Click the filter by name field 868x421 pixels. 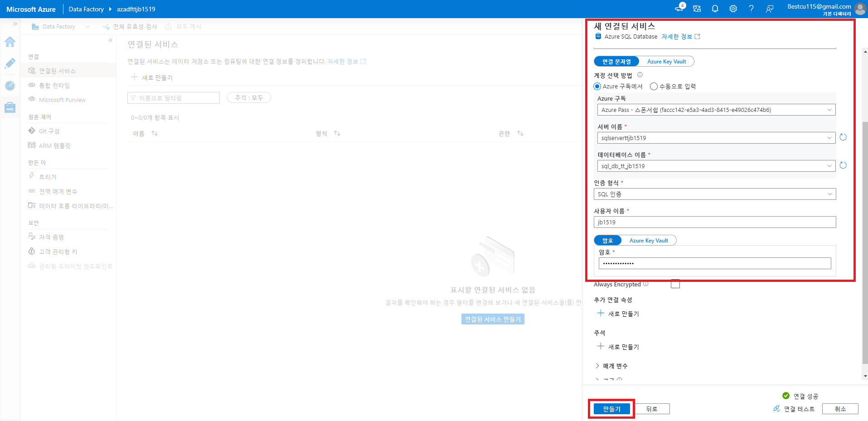click(x=174, y=98)
